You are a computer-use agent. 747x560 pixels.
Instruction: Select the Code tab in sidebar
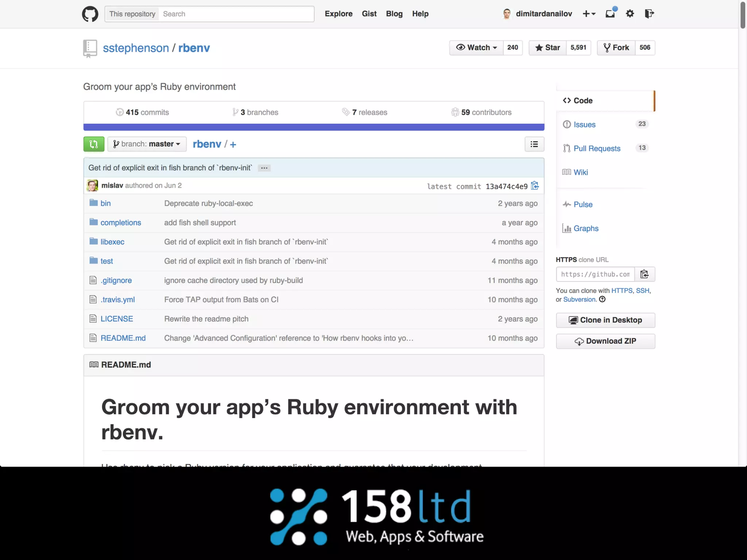coord(606,101)
